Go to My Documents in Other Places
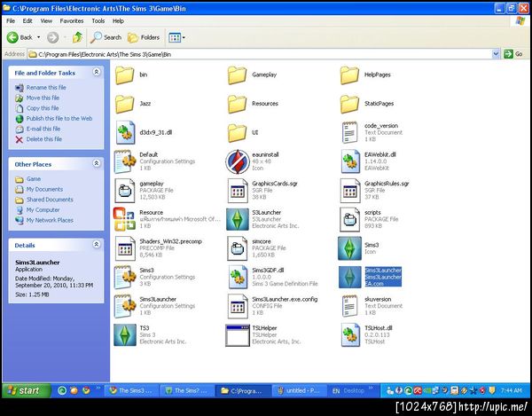The height and width of the screenshot is (416, 532). (45, 189)
